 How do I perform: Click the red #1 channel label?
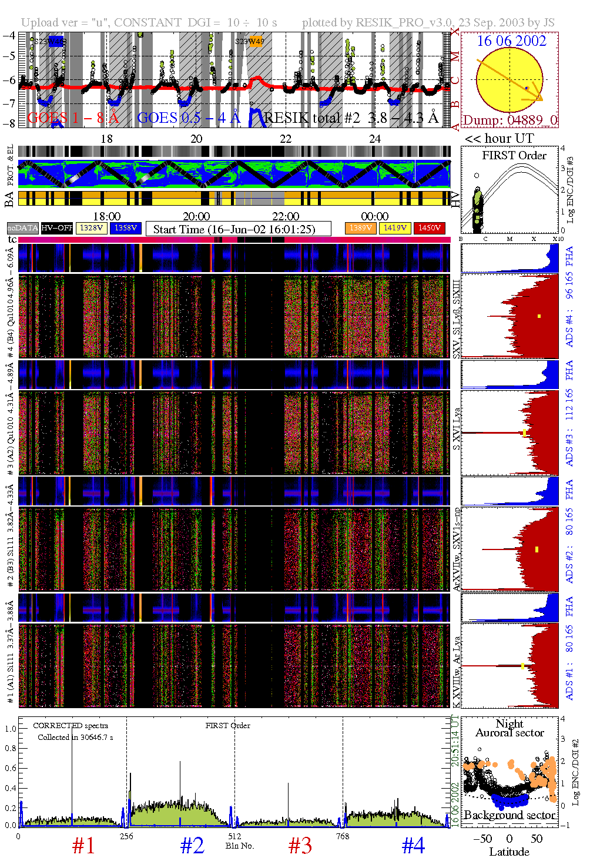point(83,846)
